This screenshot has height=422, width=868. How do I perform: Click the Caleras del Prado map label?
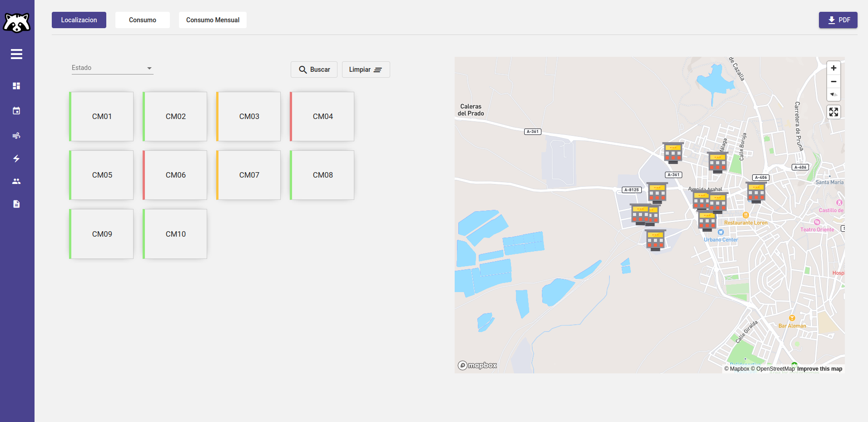pos(471,110)
